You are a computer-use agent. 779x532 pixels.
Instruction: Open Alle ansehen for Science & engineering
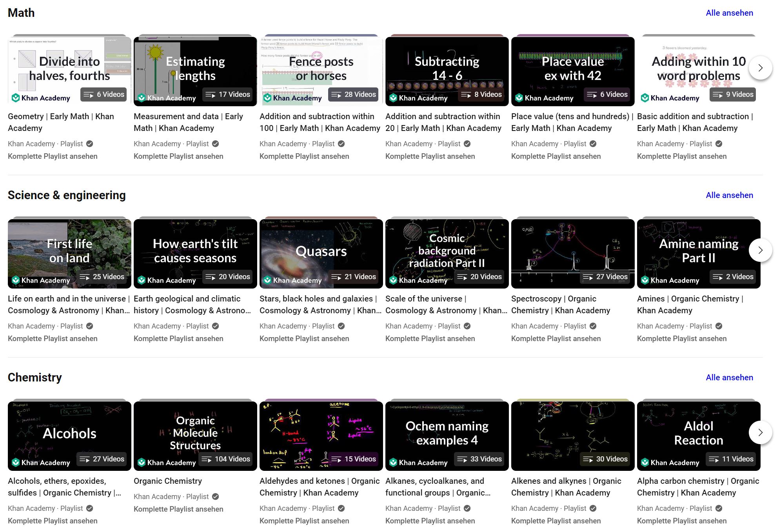pos(729,195)
